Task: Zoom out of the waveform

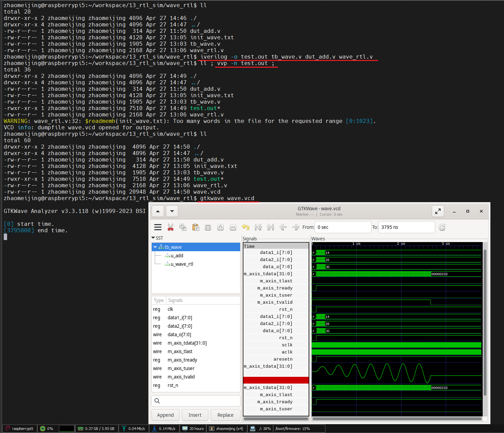Action: [x=233, y=227]
